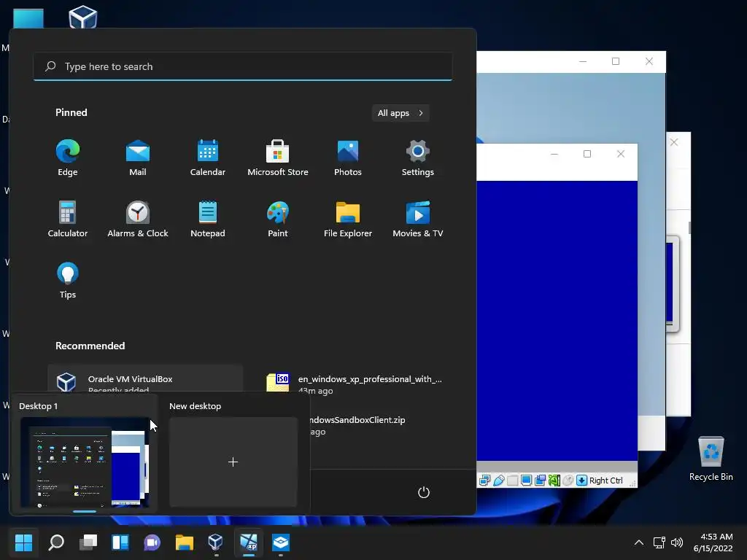This screenshot has height=560, width=747.
Task: Click the Type here to search field
Action: (243, 66)
